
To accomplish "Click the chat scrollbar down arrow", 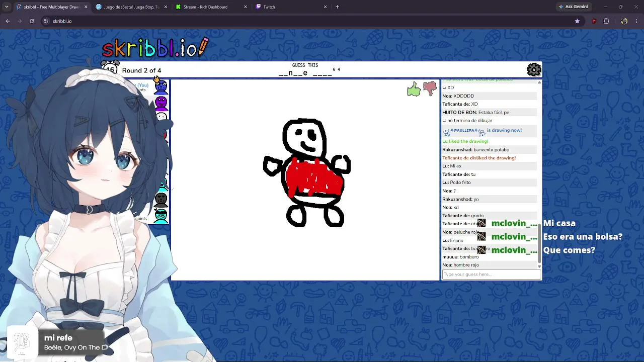I will [539, 266].
